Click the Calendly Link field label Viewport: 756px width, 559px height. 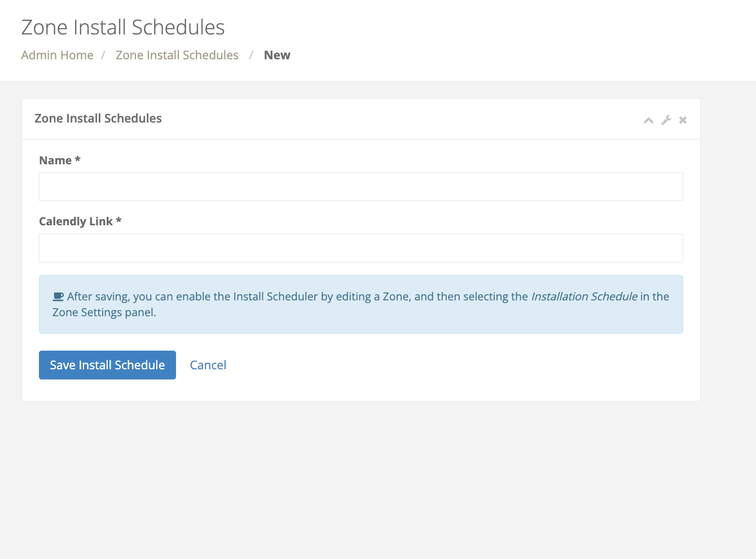[76, 221]
